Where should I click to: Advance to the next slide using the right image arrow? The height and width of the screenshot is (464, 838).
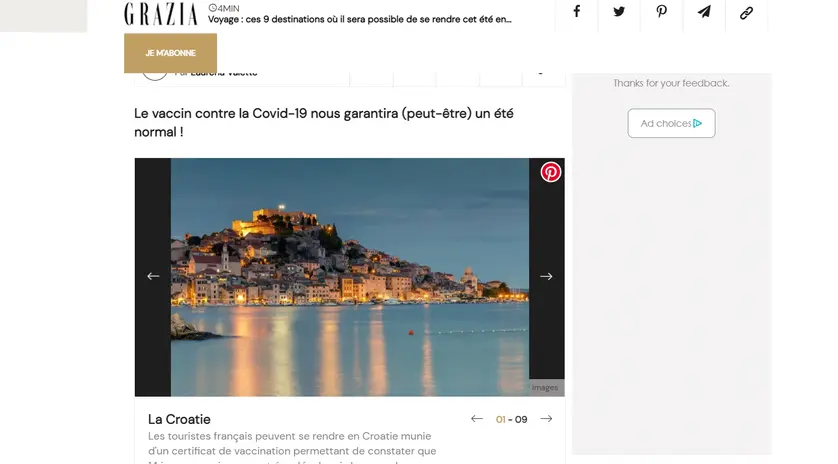(546, 276)
